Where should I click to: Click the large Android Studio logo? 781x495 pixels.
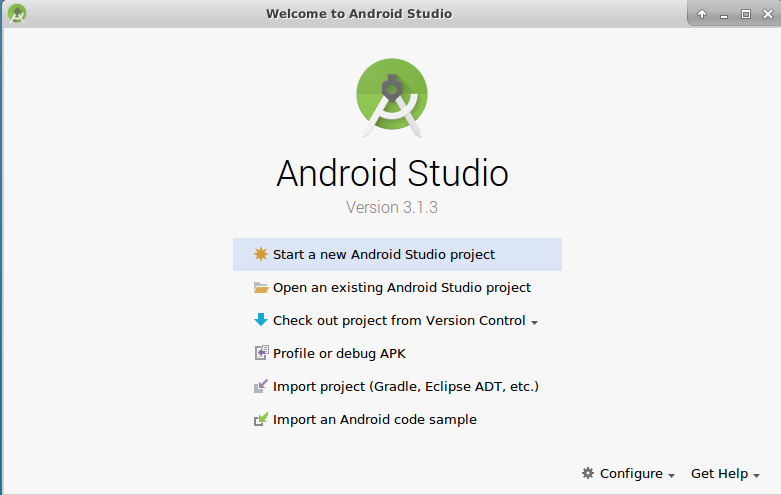(392, 98)
